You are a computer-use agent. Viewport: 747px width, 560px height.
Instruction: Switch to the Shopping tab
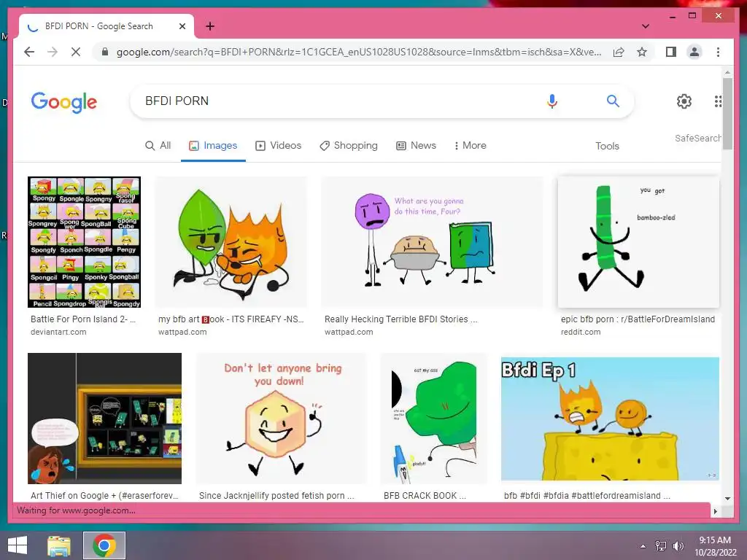click(348, 146)
